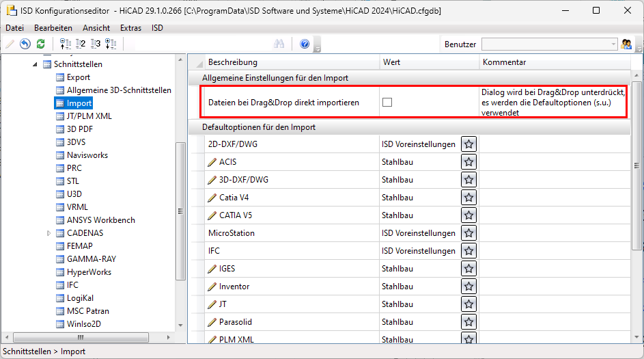Select 3D PDF tree item

(80, 129)
